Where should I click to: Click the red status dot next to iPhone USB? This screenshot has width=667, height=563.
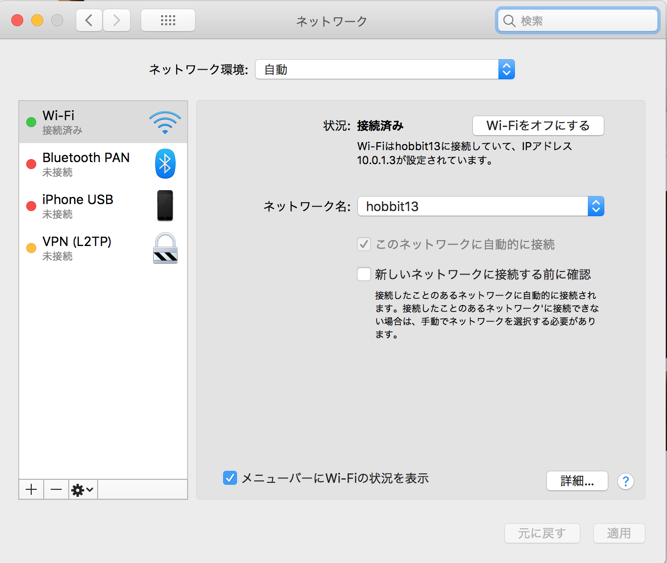point(31,206)
